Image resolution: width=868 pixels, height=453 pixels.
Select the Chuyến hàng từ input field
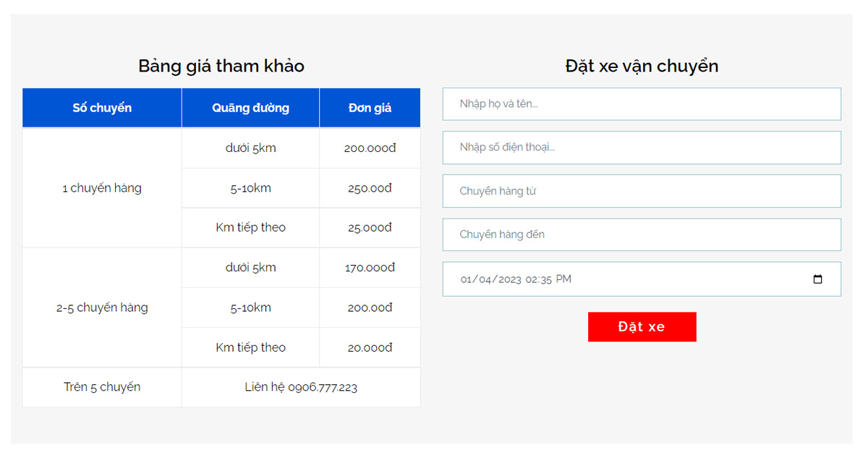pyautogui.click(x=642, y=191)
